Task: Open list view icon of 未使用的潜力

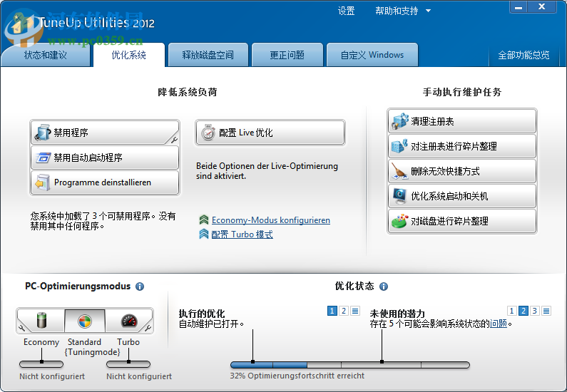Action: click(546, 311)
